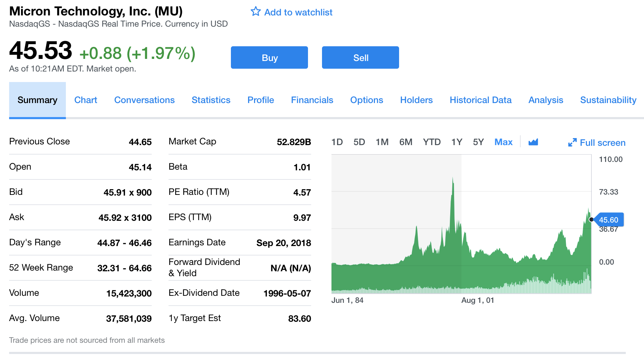Switch to the Options tab
The height and width of the screenshot is (361, 644).
(367, 100)
